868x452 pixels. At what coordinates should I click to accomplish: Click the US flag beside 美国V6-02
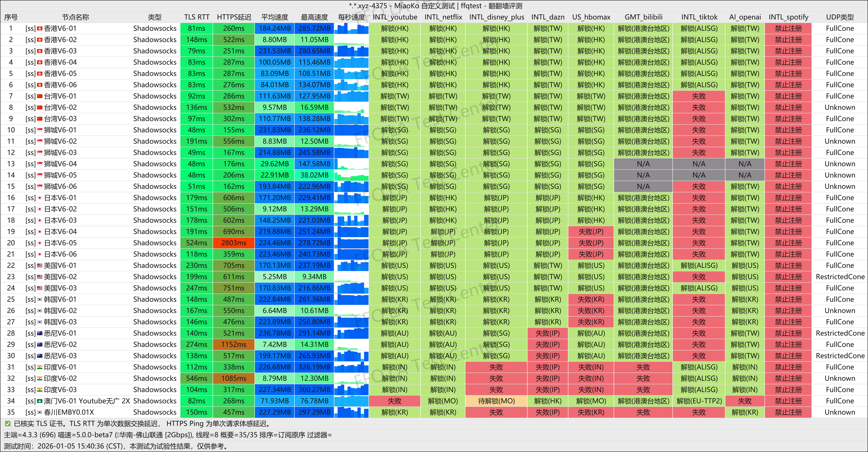[x=40, y=277]
